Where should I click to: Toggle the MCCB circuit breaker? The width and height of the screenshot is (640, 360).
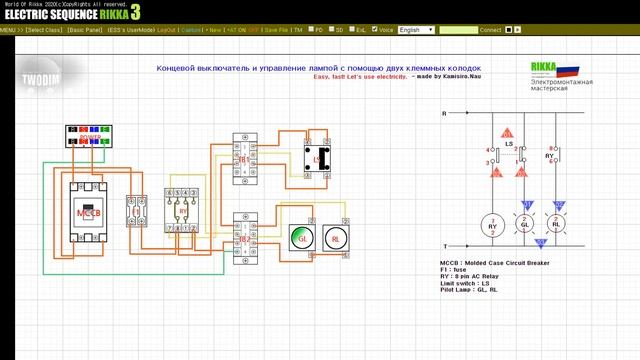click(x=89, y=212)
